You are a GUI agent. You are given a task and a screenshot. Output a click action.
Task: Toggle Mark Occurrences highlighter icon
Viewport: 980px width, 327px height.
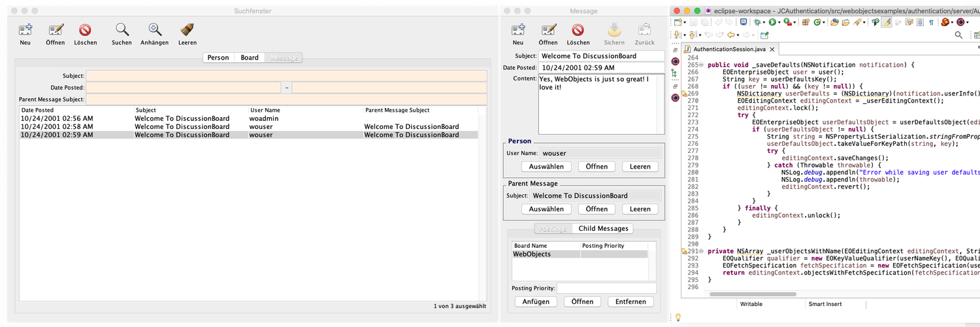[886, 22]
